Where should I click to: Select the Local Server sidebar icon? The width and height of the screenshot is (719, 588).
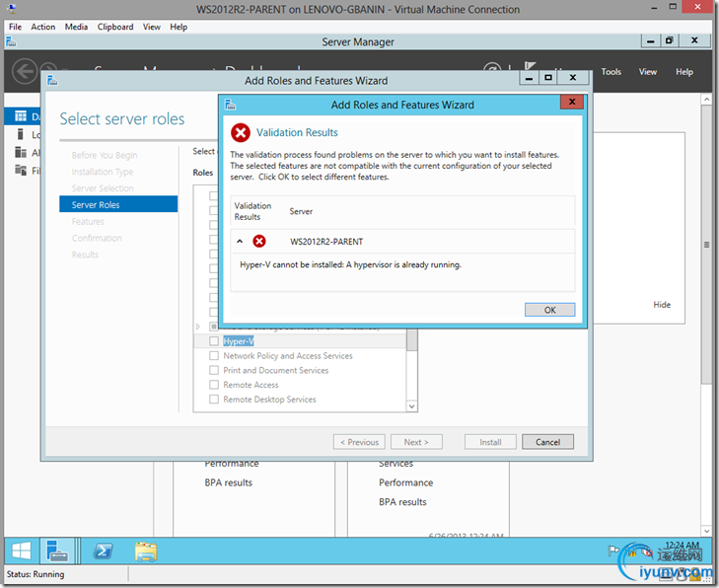pos(20,134)
